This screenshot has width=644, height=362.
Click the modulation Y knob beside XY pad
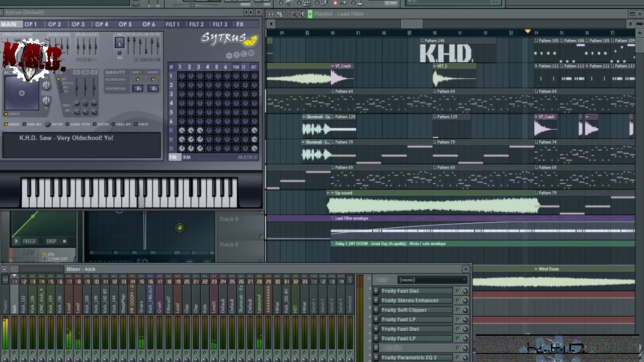pos(46,101)
